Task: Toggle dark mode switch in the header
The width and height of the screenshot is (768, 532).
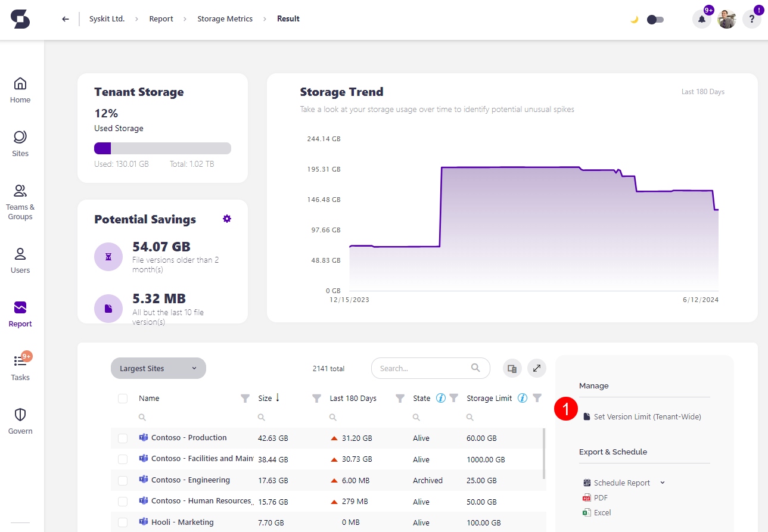Action: 655,19
